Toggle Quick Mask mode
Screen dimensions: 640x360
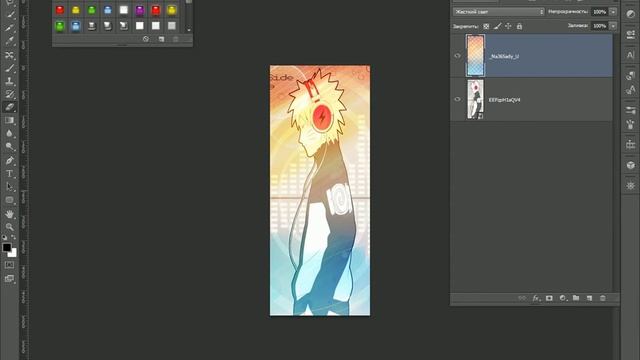pyautogui.click(x=9, y=265)
